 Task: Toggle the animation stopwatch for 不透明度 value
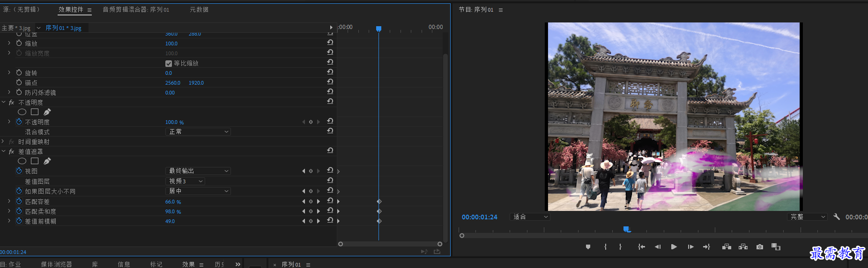pos(19,122)
